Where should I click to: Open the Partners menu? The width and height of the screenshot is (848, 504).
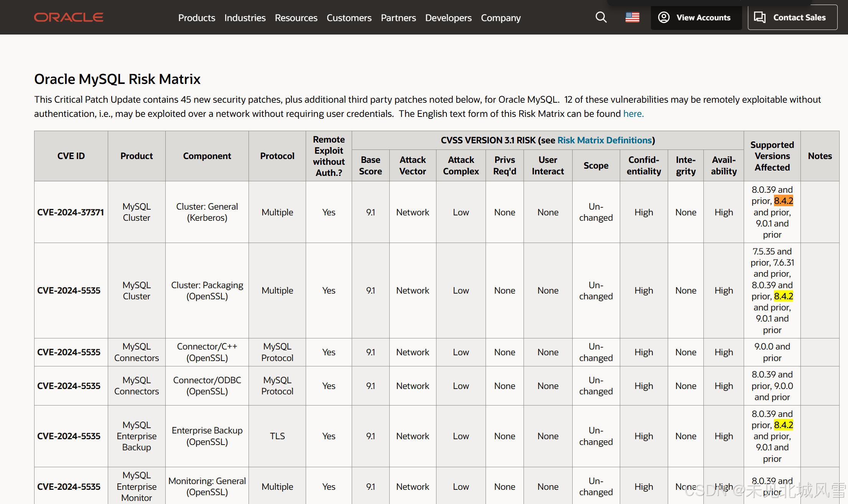(x=398, y=18)
